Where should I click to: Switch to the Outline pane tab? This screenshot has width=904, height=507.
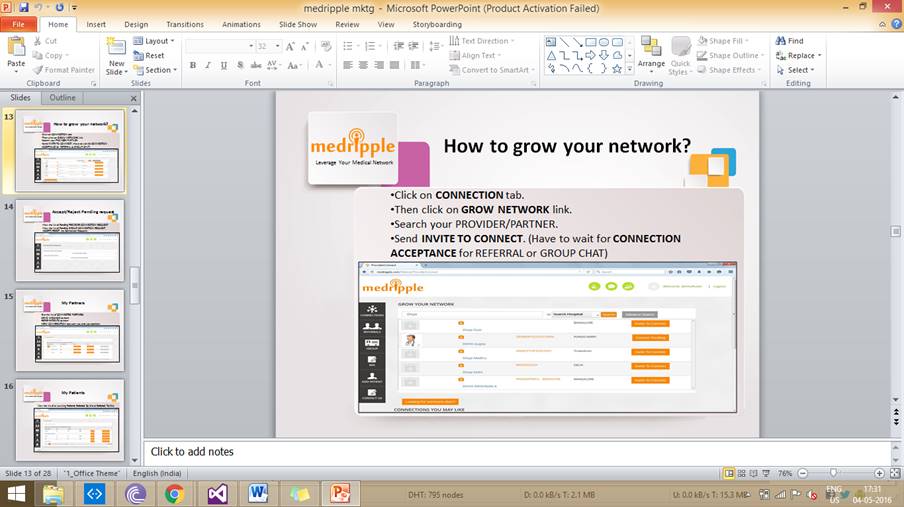[x=62, y=98]
